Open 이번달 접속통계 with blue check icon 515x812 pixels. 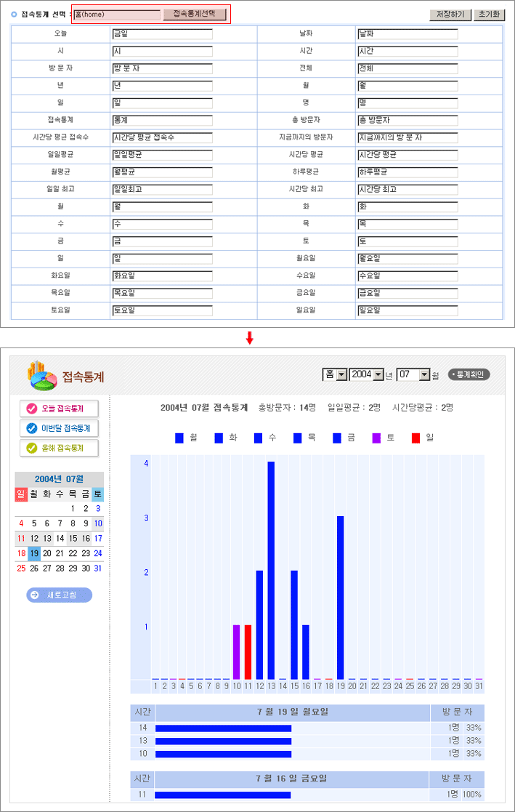(x=59, y=428)
